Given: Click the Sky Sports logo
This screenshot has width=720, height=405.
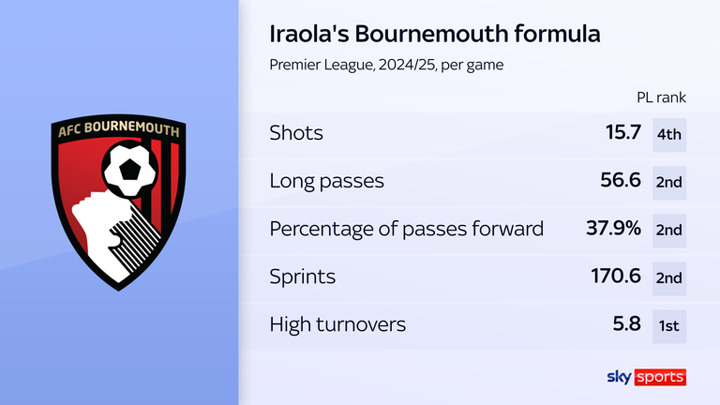Looking at the screenshot, I should coord(646,377).
